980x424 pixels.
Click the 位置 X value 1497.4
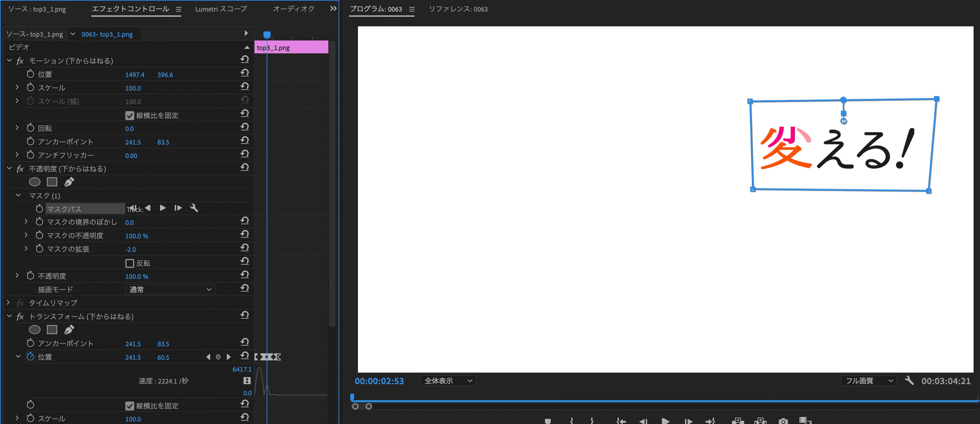click(135, 75)
